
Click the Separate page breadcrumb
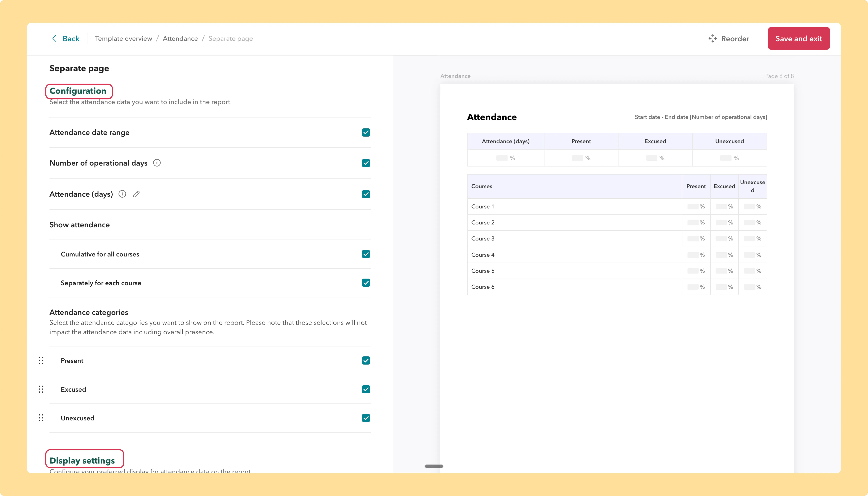pyautogui.click(x=231, y=39)
